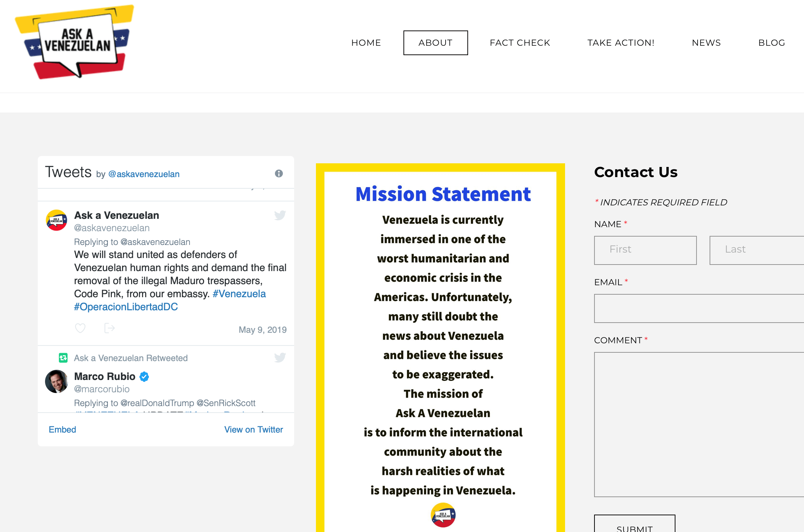Click the Twitter bird icon on first tweet

pyautogui.click(x=280, y=215)
